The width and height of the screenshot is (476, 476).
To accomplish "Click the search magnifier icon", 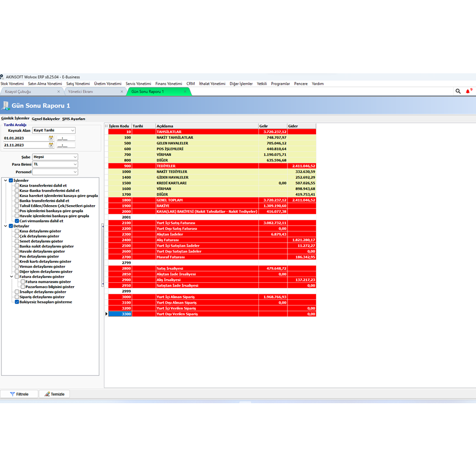I will click(x=458, y=91).
